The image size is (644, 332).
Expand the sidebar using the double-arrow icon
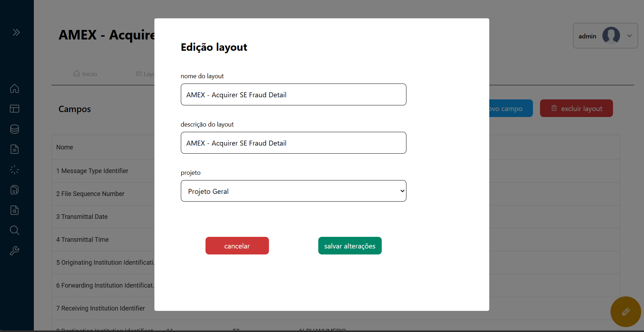coord(16,32)
